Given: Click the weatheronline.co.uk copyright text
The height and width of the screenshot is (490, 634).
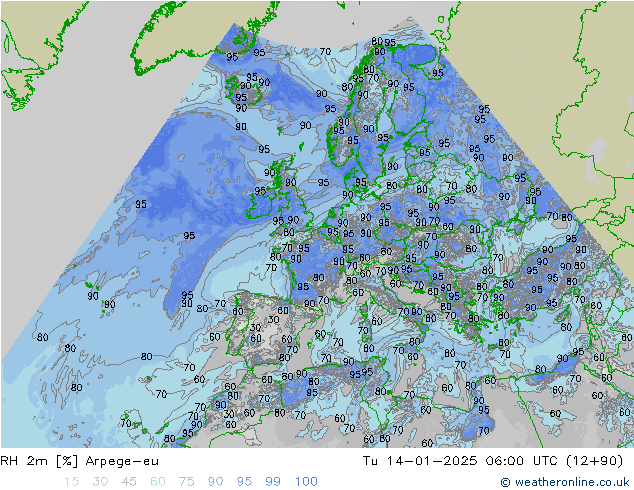Looking at the screenshot, I should [x=565, y=482].
